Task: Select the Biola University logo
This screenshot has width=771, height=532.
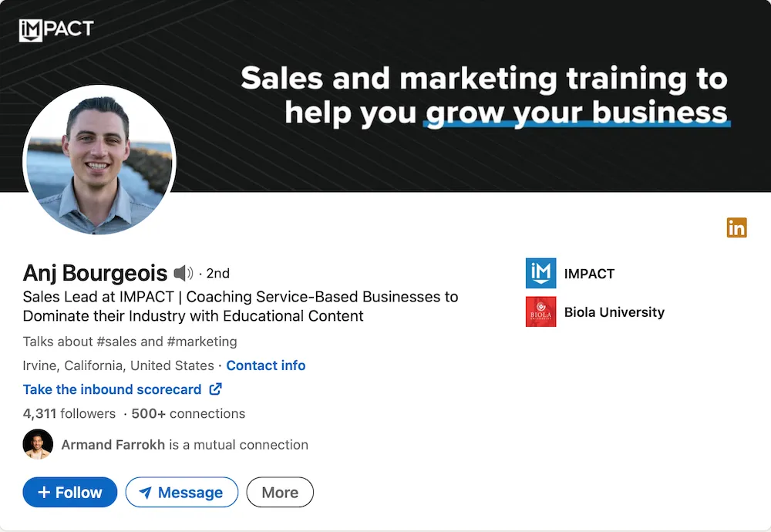Action: point(540,311)
